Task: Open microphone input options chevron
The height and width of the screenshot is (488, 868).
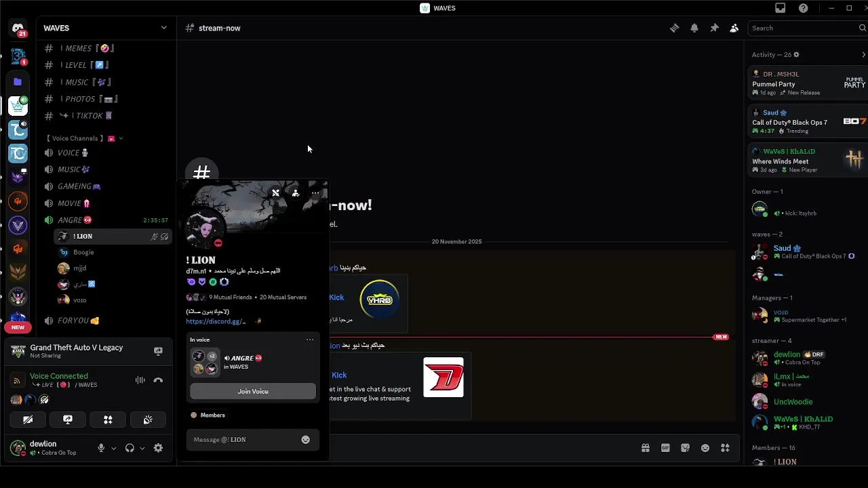Action: coord(113,448)
